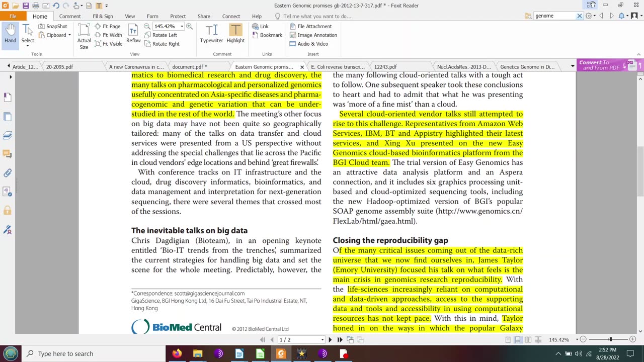The image size is (644, 362).
Task: Insert a Link
Action: [x=260, y=26]
